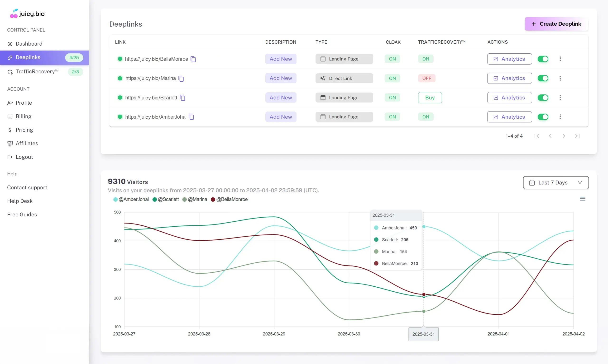Click the Add New description for AmberJohal

point(281,117)
